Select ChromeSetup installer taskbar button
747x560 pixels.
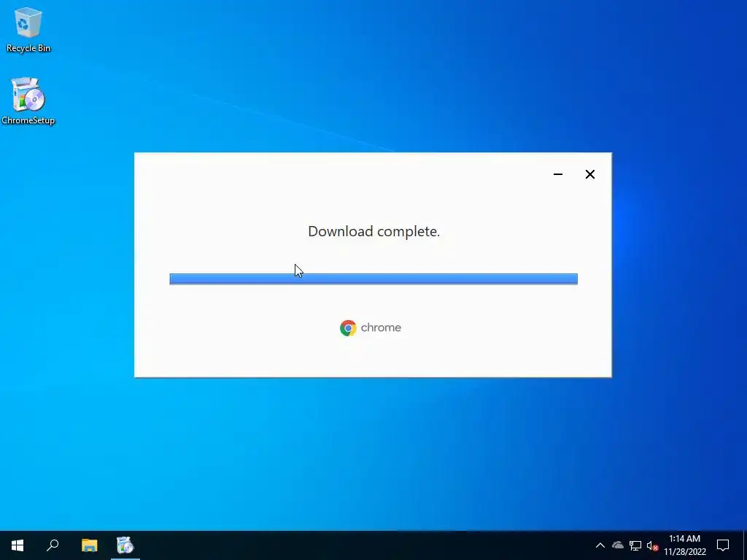[125, 545]
